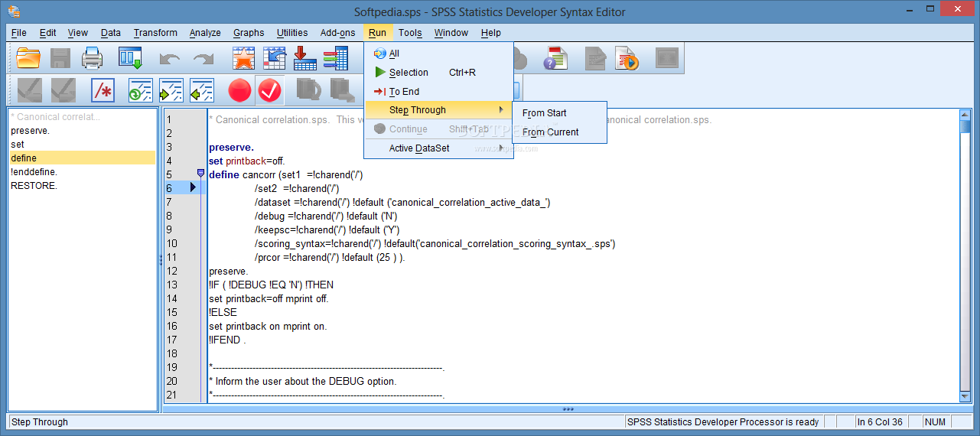
Task: Close the open Run menu
Action: (x=377, y=33)
